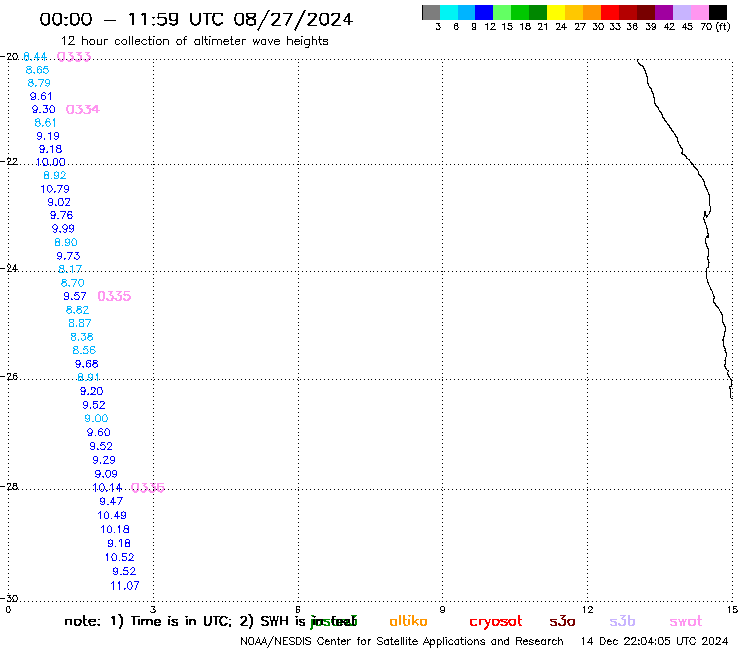Click the orange 'altika' legend label

click(x=408, y=622)
